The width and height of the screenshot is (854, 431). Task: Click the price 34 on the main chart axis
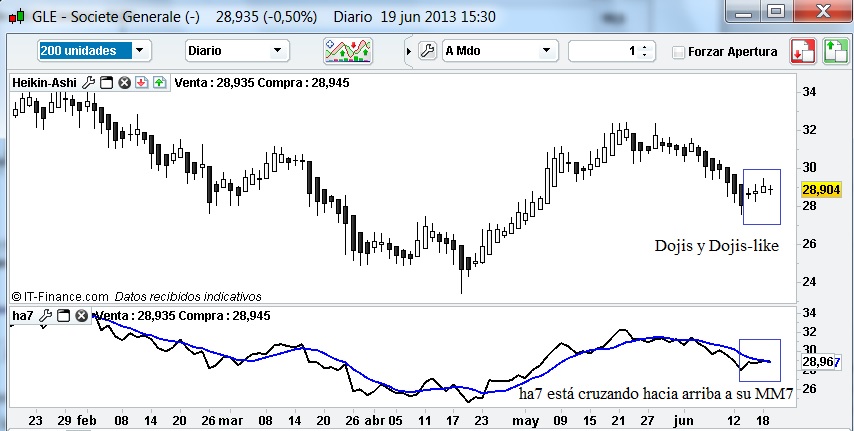809,92
